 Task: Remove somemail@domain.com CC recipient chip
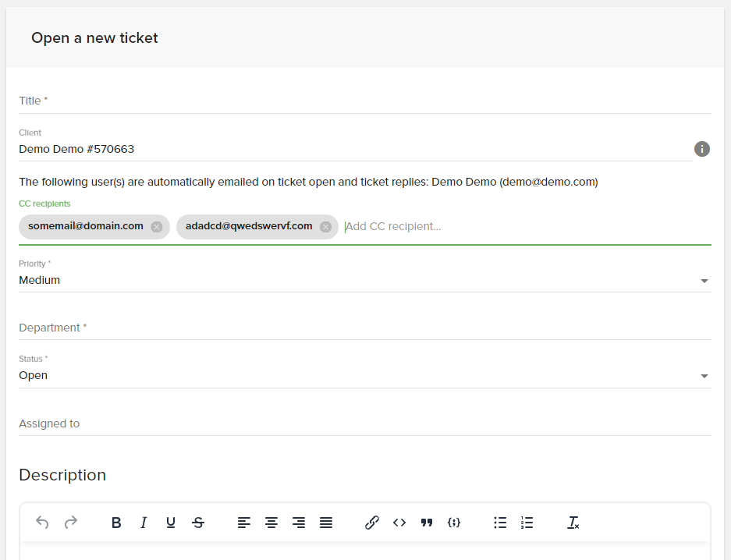tap(157, 227)
